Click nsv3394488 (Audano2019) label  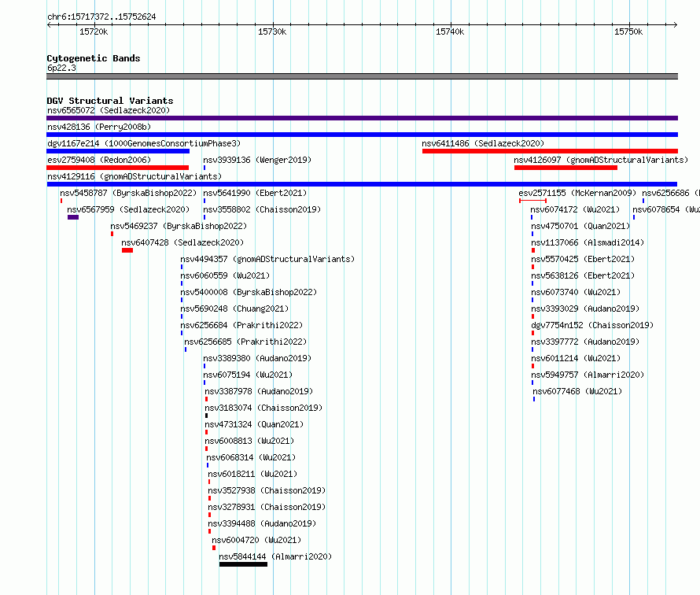point(262,523)
